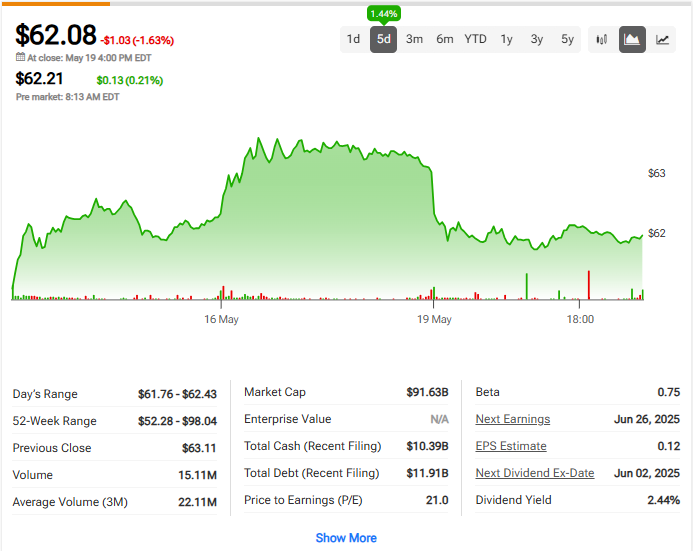693x551 pixels.
Task: Click the Jun 26, 2025 earnings date
Action: pos(647,419)
